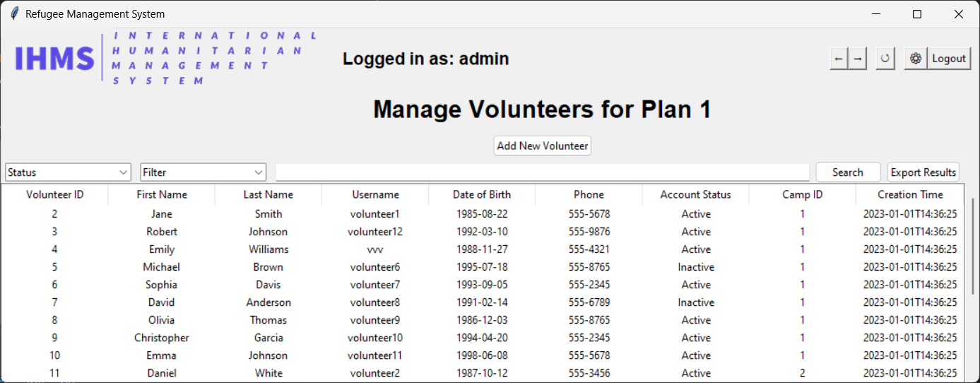Minimize the Refugee Management System window
This screenshot has width=980, height=383.
point(876,14)
